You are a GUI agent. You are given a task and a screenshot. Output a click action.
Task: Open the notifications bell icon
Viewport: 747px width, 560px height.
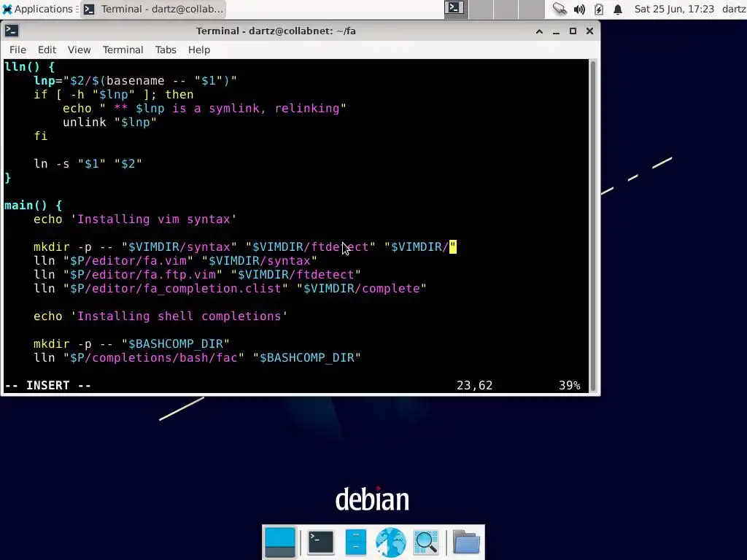pyautogui.click(x=618, y=9)
